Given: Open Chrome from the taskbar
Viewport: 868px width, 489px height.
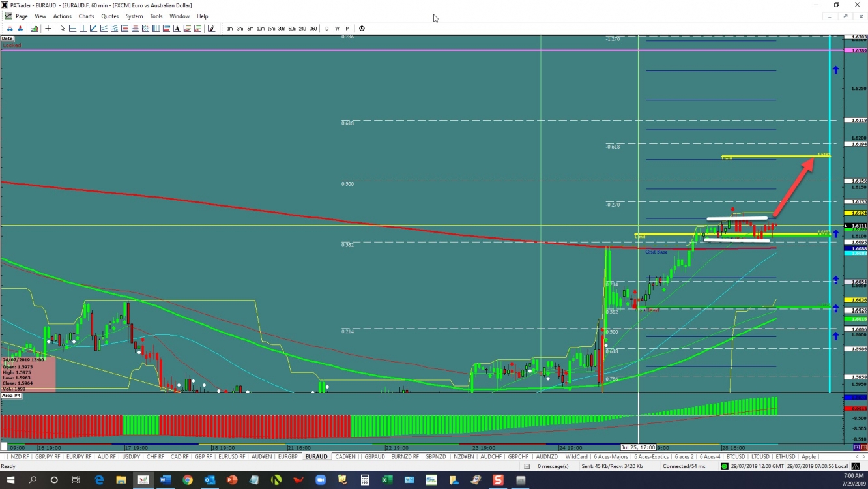Looking at the screenshot, I should (188, 480).
